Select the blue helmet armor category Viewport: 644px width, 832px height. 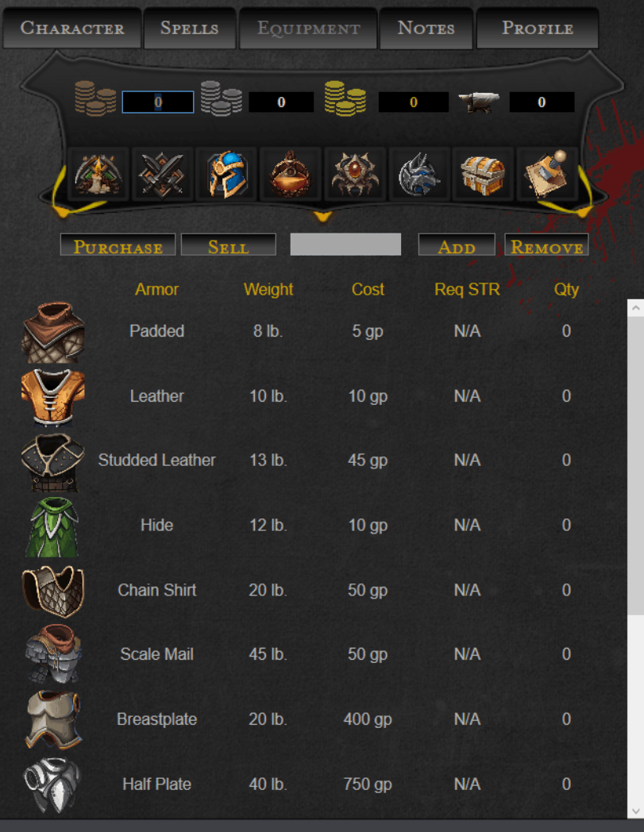click(226, 175)
